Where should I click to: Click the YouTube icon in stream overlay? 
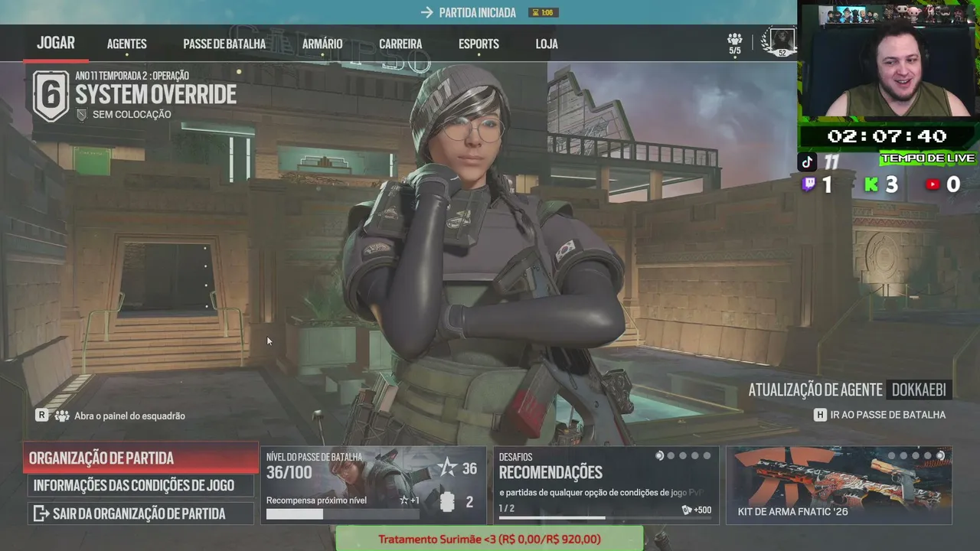pos(933,184)
